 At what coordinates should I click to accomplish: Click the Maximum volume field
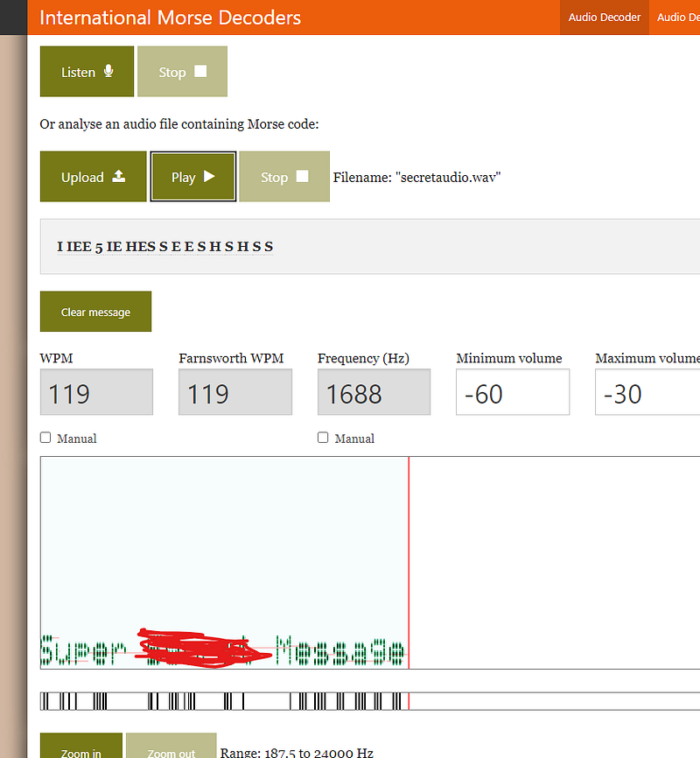pos(647,392)
